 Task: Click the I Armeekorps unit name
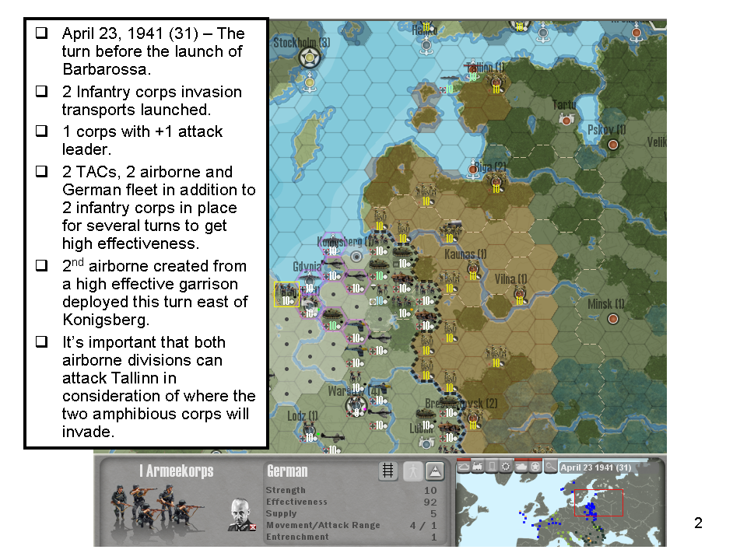[176, 471]
